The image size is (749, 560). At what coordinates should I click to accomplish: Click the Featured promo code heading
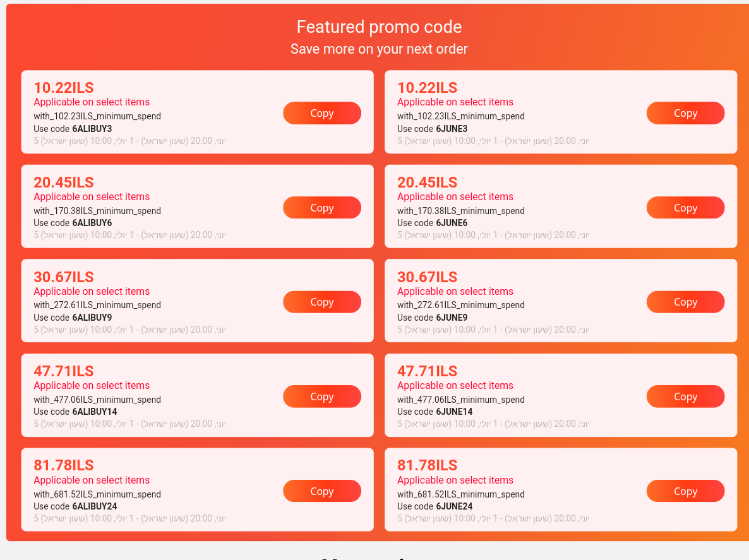(x=379, y=27)
